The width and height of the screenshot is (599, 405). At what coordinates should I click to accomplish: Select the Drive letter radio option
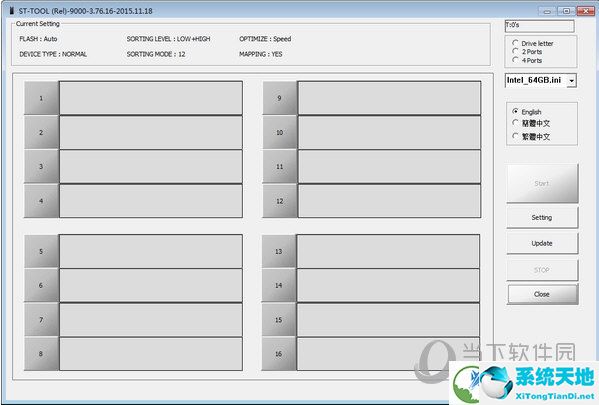(x=533, y=43)
